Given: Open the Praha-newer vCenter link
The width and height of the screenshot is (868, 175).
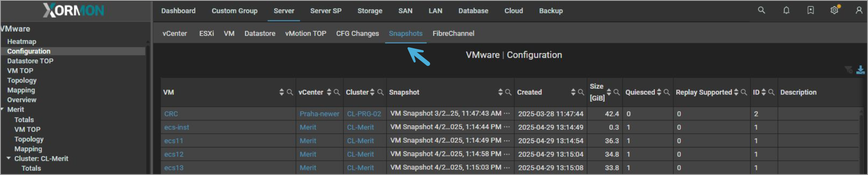Looking at the screenshot, I should pyautogui.click(x=319, y=114).
